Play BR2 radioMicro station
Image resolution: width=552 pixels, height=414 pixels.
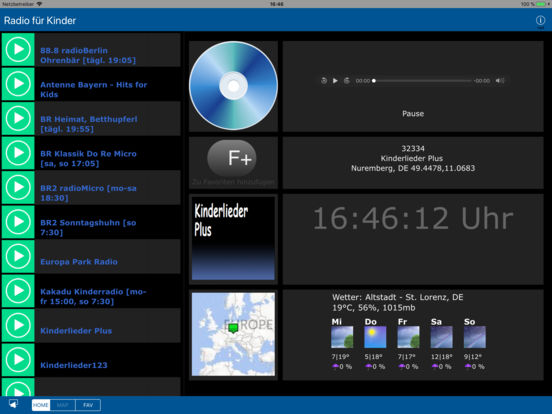click(x=18, y=188)
